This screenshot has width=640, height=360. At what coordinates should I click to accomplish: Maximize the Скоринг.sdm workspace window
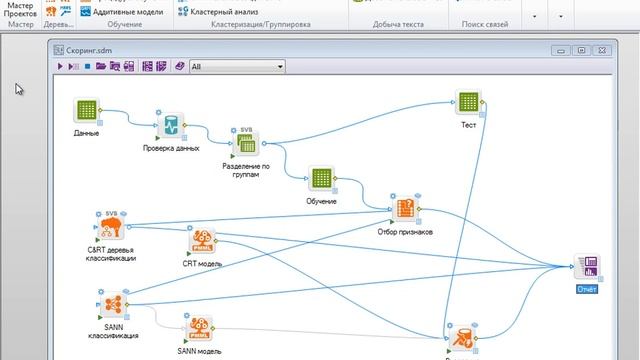tap(582, 50)
